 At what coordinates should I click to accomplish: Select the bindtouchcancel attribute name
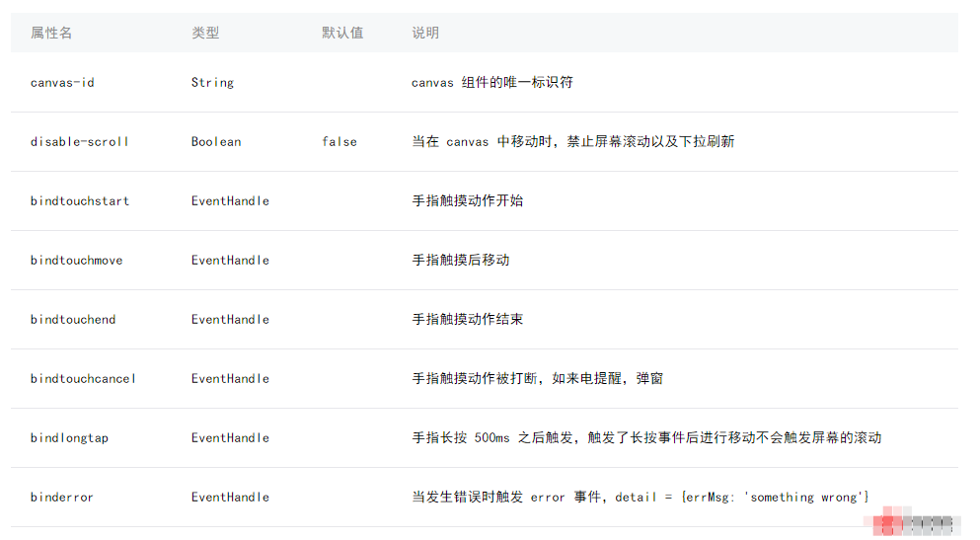[83, 379]
